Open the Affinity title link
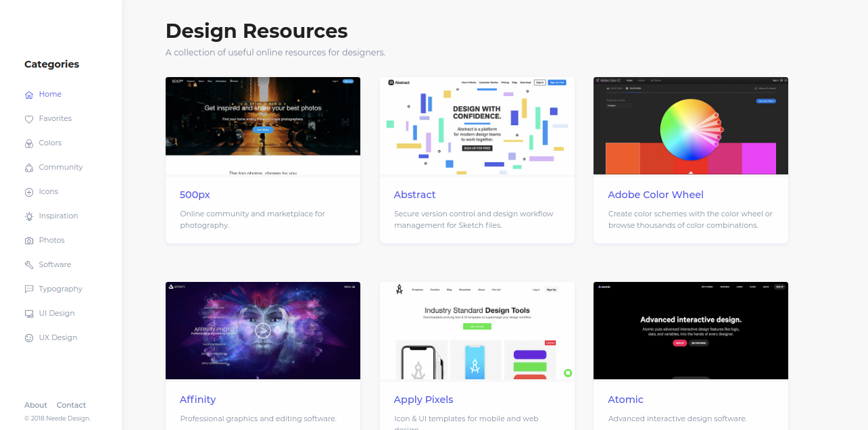The image size is (868, 430). click(198, 400)
